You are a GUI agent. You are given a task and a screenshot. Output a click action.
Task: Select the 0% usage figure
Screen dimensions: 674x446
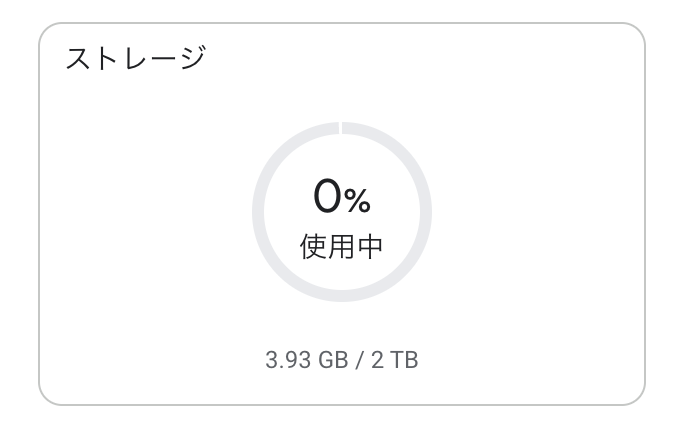coord(342,198)
